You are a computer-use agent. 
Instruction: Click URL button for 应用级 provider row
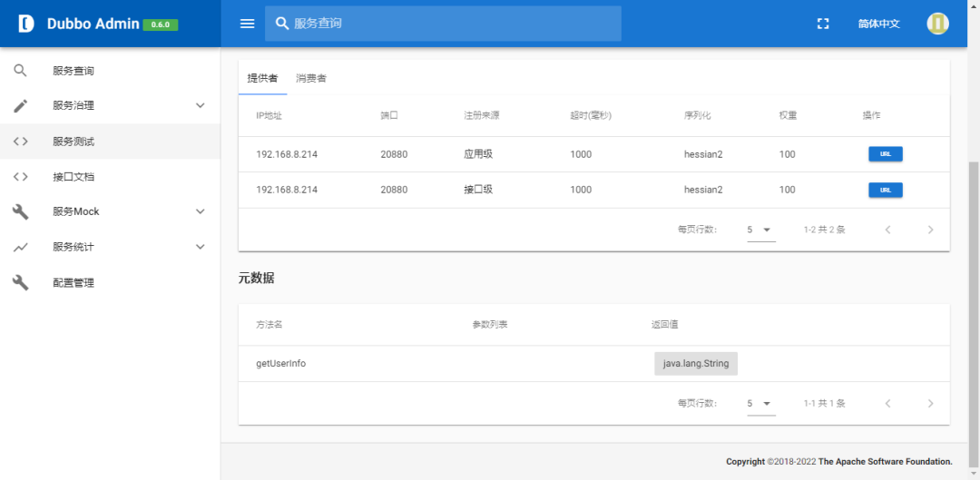point(885,154)
